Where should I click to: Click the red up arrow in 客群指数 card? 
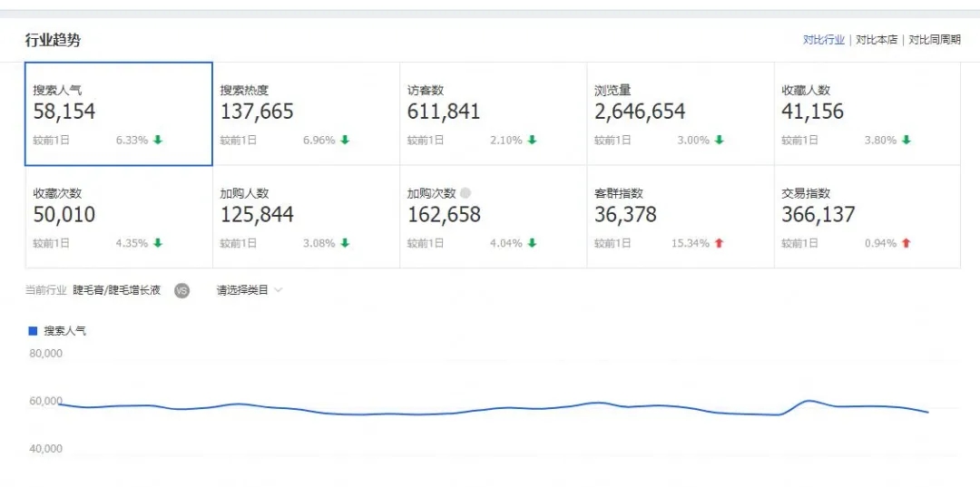click(719, 243)
